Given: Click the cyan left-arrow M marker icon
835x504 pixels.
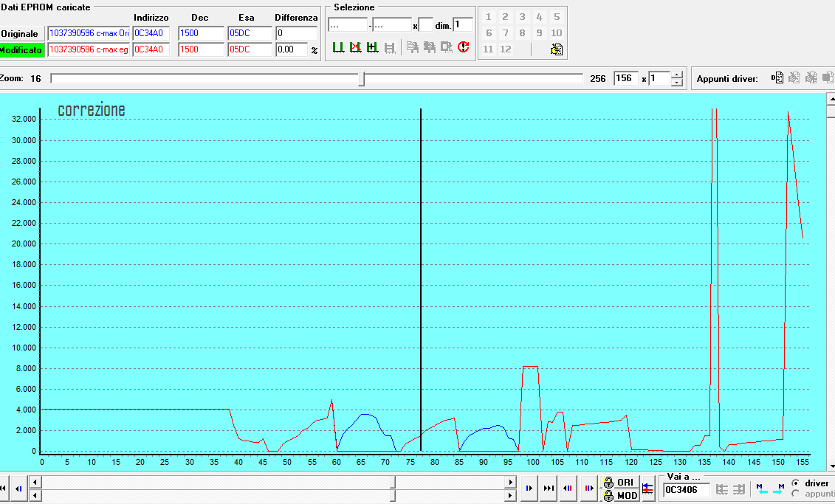Looking at the screenshot, I should (x=762, y=489).
